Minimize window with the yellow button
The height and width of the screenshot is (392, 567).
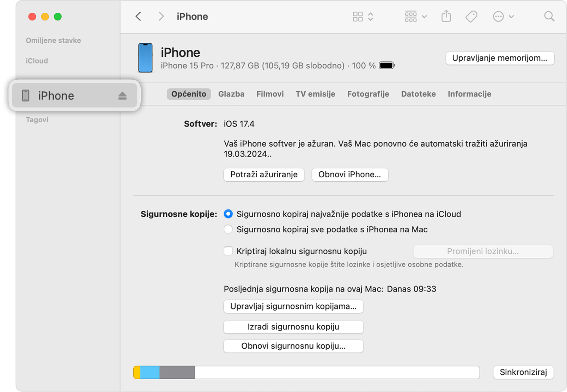coord(45,17)
